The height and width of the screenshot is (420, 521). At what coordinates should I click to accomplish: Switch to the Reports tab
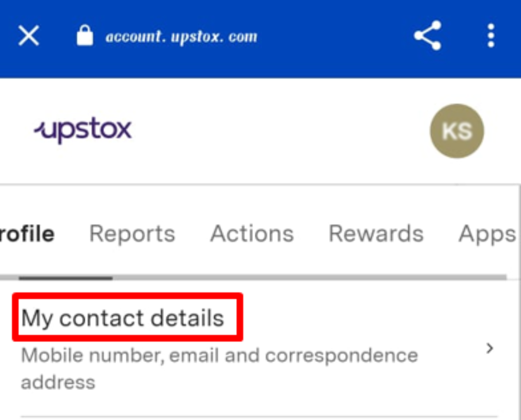[132, 234]
